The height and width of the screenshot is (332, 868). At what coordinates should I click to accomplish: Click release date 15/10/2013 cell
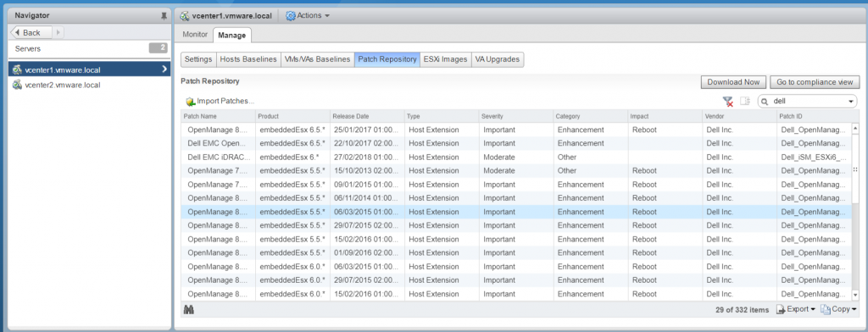tap(366, 171)
